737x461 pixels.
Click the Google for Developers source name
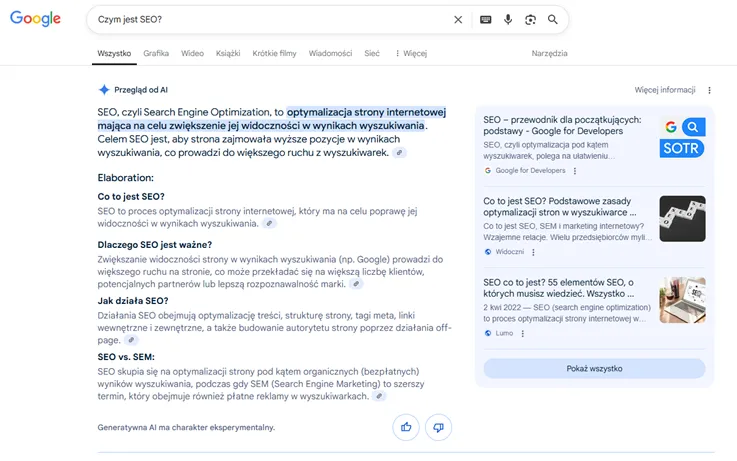(530, 171)
